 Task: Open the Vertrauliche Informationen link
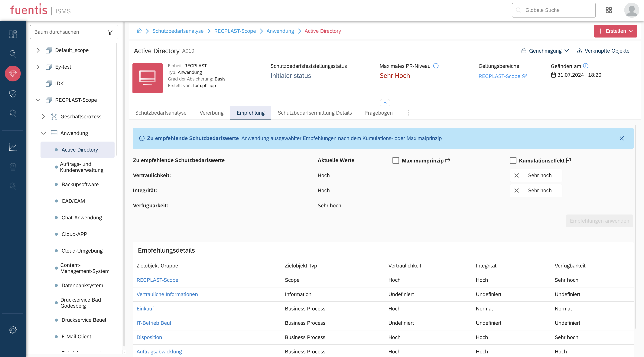[x=167, y=294]
